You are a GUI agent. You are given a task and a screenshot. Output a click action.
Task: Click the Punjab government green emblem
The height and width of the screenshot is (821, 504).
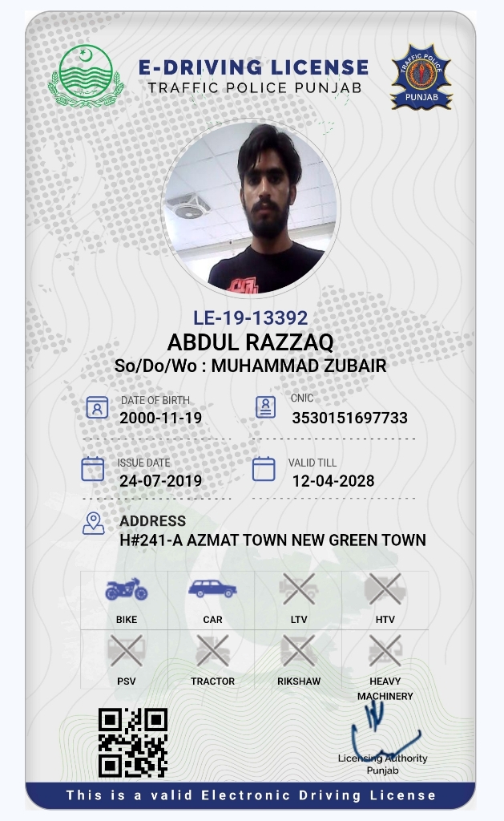point(86,76)
